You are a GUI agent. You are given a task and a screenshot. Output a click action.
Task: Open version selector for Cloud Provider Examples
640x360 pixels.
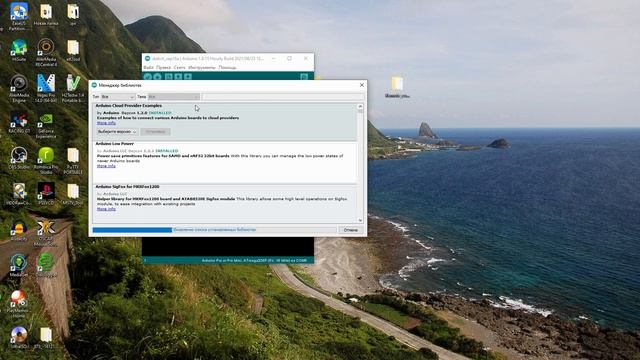click(x=117, y=131)
